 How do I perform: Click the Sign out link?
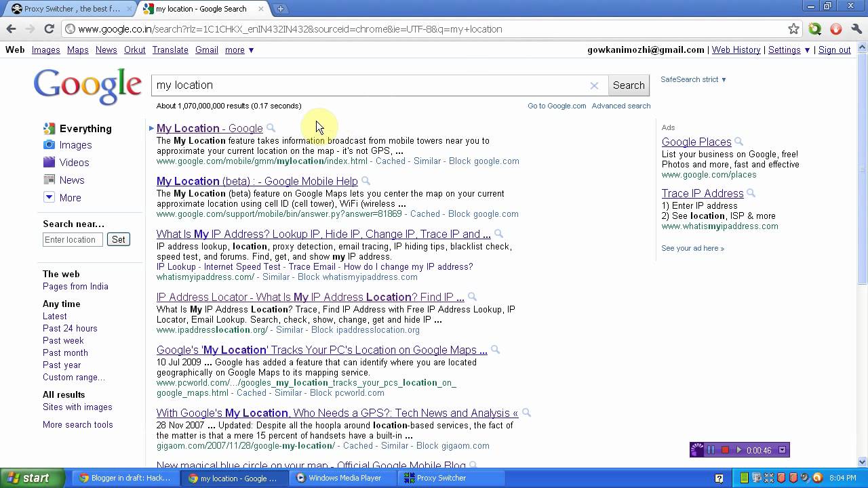pos(834,50)
